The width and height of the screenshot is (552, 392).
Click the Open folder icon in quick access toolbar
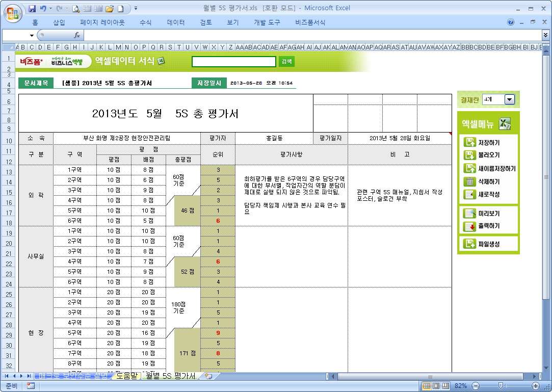click(110, 9)
